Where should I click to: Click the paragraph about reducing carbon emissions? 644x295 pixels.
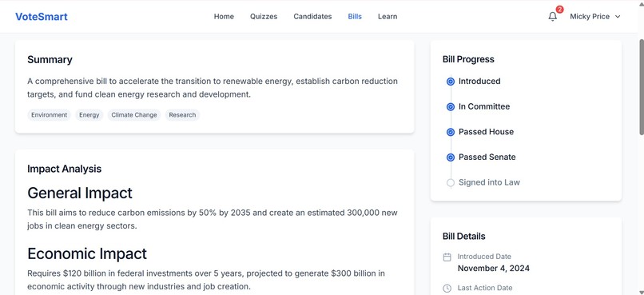click(213, 219)
